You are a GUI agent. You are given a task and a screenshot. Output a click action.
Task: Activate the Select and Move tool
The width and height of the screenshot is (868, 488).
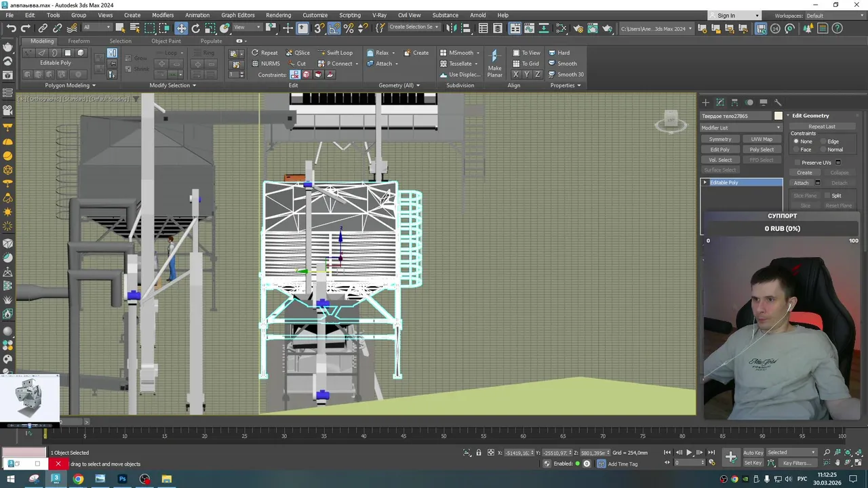[181, 28]
